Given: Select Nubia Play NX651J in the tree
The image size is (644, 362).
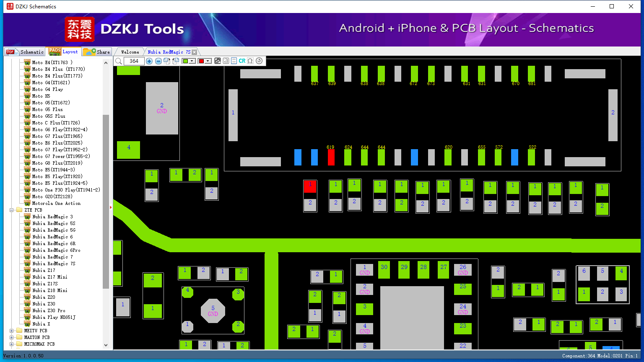Looking at the screenshot, I should tap(54, 317).
